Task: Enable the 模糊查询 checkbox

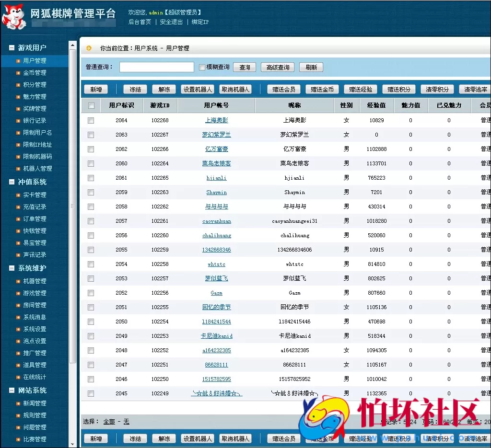Action: 202,67
